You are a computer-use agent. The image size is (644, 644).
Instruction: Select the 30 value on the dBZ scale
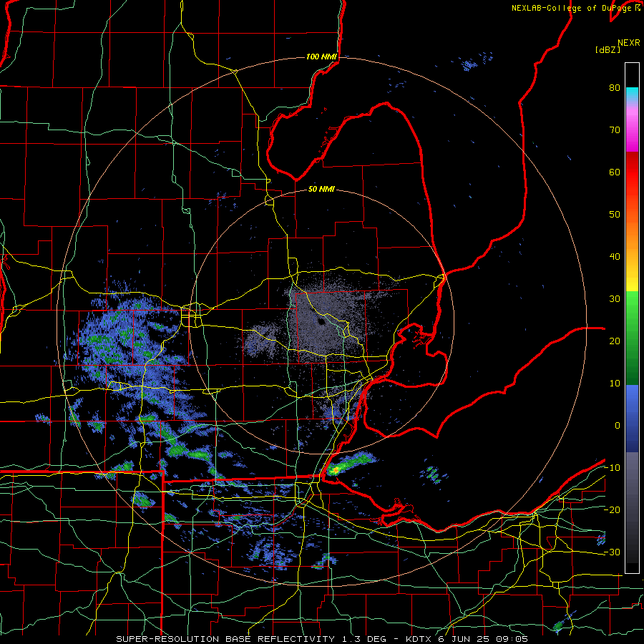pyautogui.click(x=615, y=298)
